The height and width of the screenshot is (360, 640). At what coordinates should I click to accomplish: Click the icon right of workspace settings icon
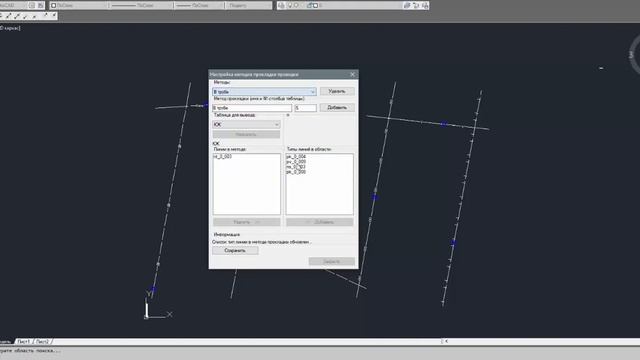tap(41, 5)
